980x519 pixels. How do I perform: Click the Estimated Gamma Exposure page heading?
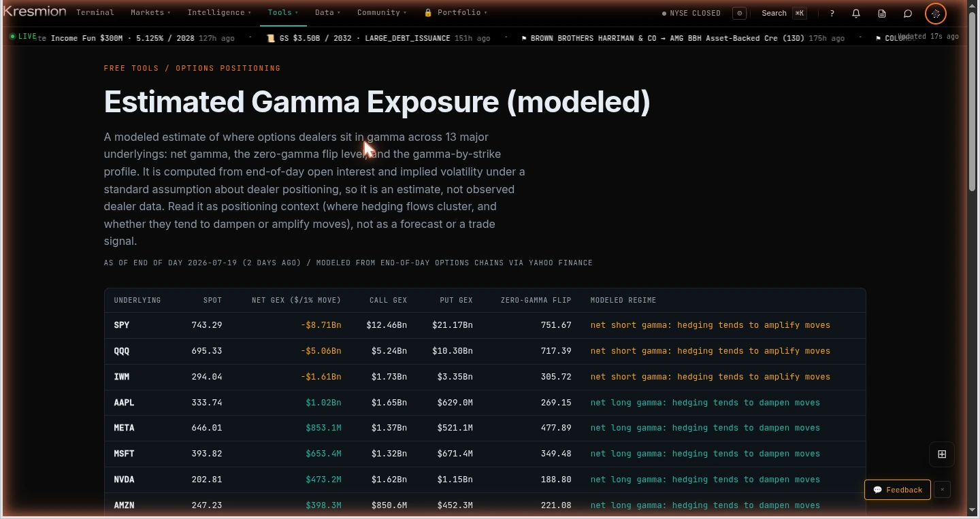point(377,102)
